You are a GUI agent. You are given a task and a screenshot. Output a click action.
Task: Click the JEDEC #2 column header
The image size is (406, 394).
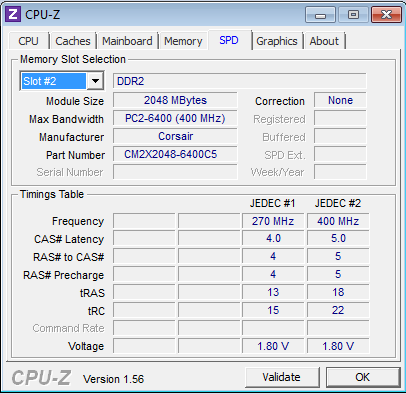coord(338,203)
